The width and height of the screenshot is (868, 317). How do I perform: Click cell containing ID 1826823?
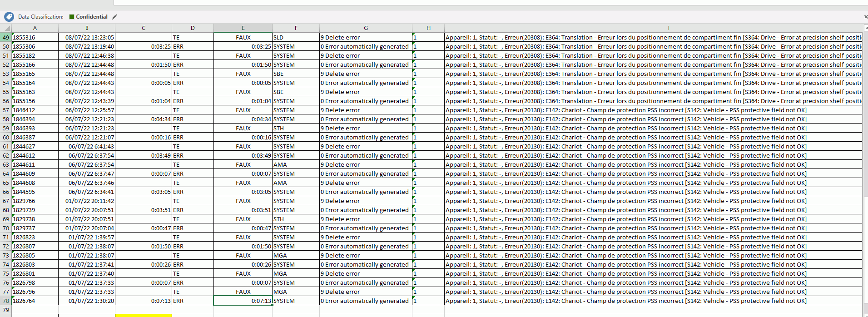(x=35, y=237)
